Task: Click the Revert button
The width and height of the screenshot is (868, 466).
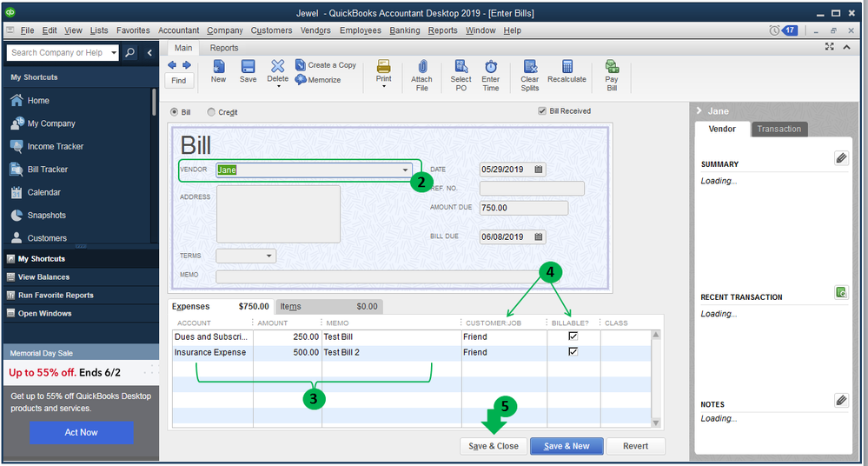Action: coord(635,446)
